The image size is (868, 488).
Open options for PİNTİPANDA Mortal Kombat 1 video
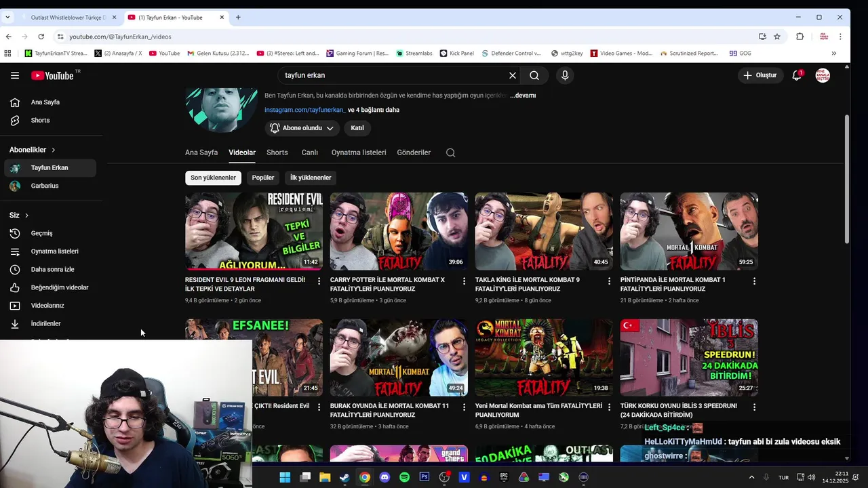tap(754, 281)
